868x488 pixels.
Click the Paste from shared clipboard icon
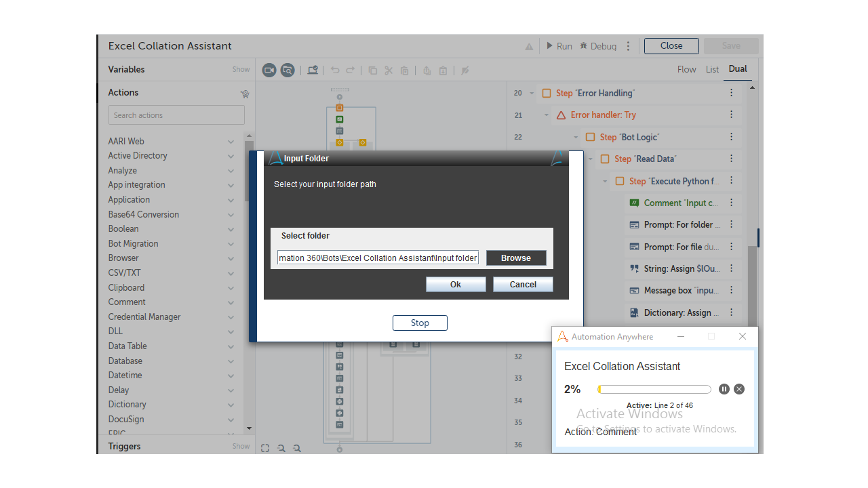coord(443,70)
